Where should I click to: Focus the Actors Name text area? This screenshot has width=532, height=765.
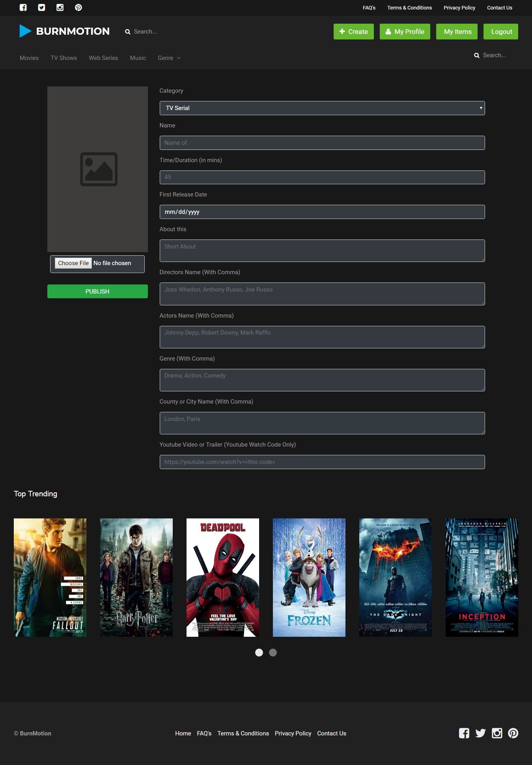[x=322, y=337]
